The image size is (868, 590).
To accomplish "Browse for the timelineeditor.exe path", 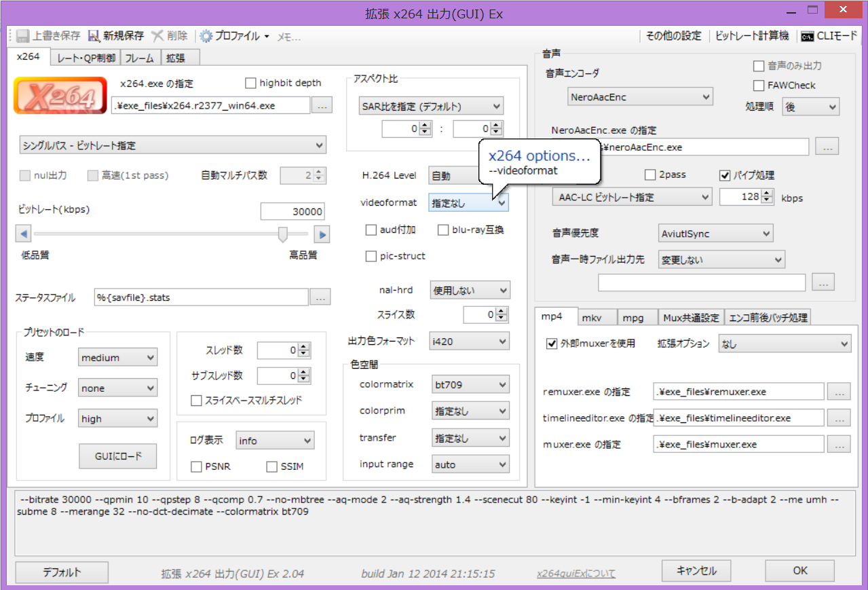I will 839,418.
